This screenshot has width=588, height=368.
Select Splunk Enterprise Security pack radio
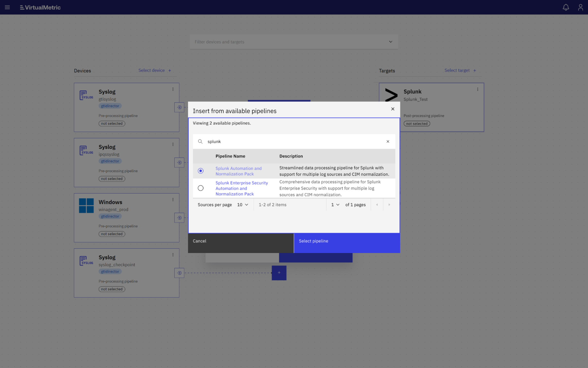click(201, 188)
